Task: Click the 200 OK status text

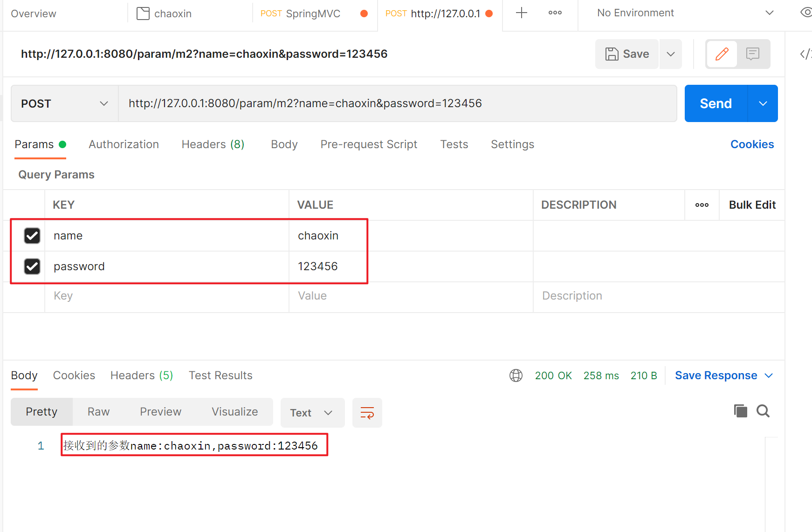Action: 553,375
